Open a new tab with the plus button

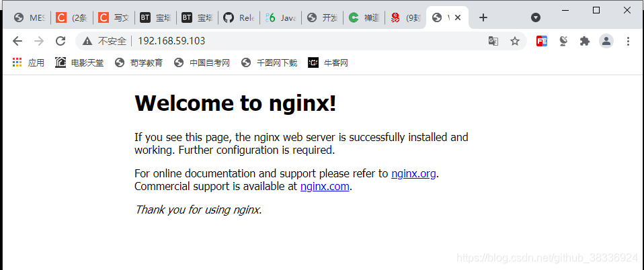[483, 17]
